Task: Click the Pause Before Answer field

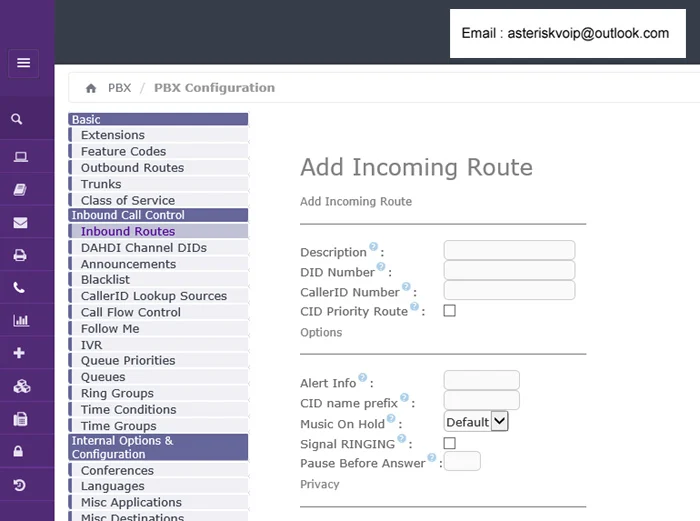Action: [462, 461]
